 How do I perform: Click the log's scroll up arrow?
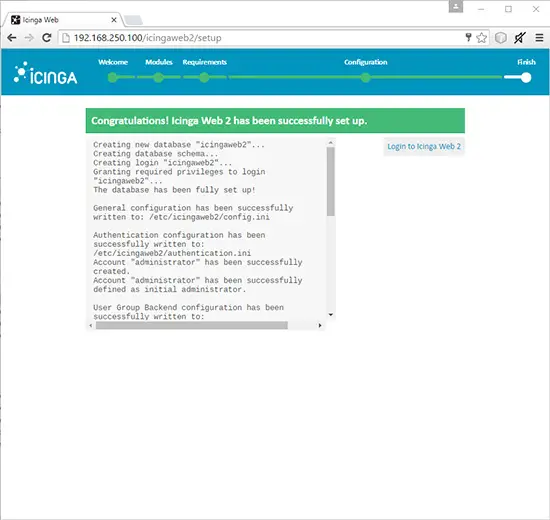330,142
